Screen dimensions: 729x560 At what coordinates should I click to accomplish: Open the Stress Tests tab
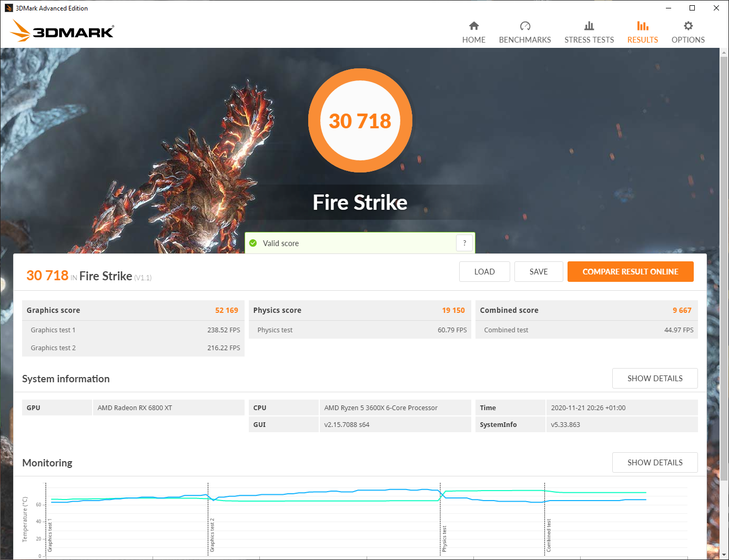point(589,33)
